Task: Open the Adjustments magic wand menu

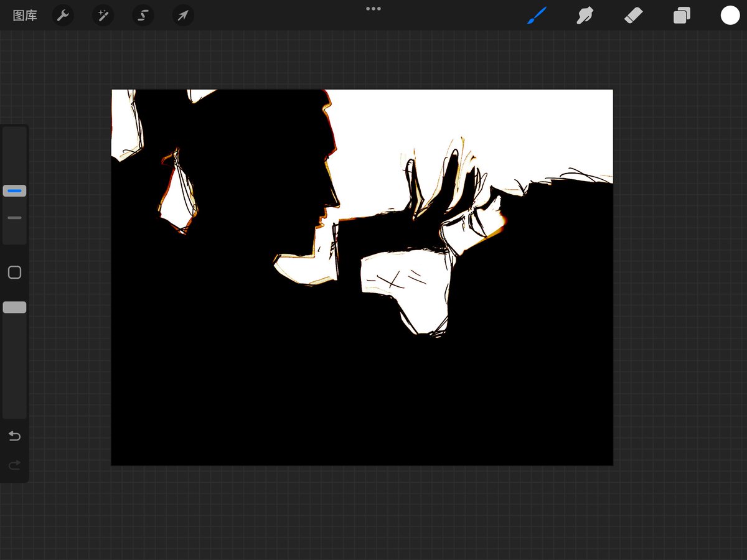Action: 103,16
